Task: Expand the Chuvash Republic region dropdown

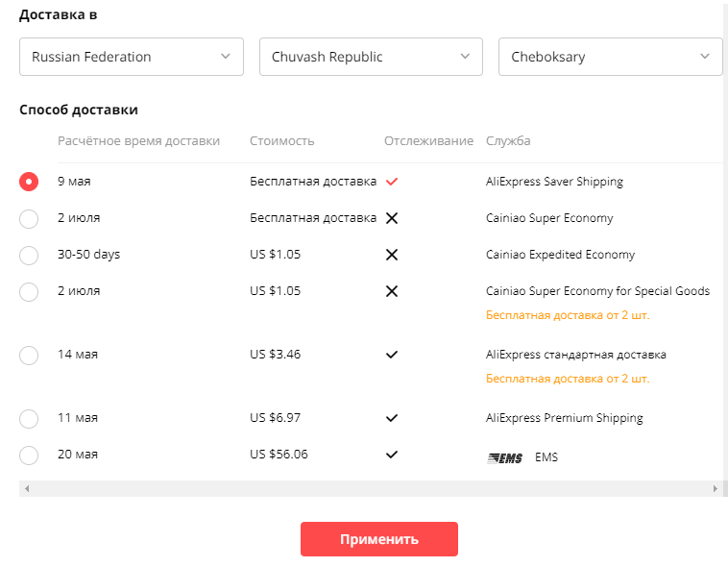Action: click(371, 57)
